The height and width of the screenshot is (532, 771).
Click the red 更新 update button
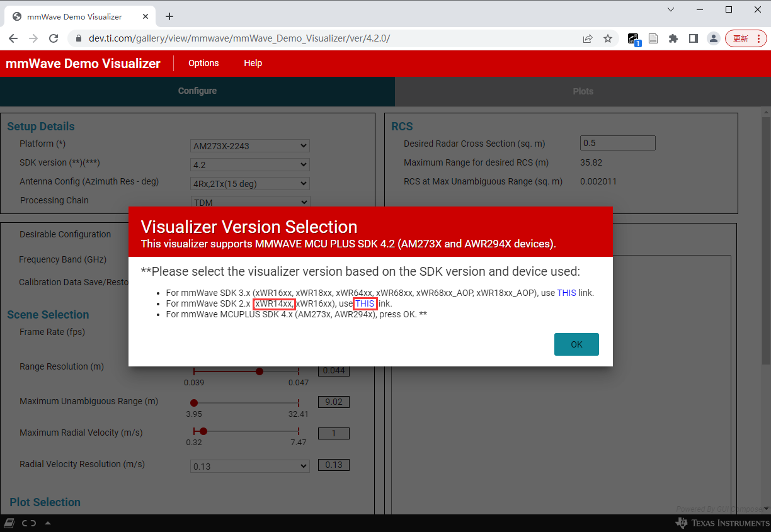[746, 38]
